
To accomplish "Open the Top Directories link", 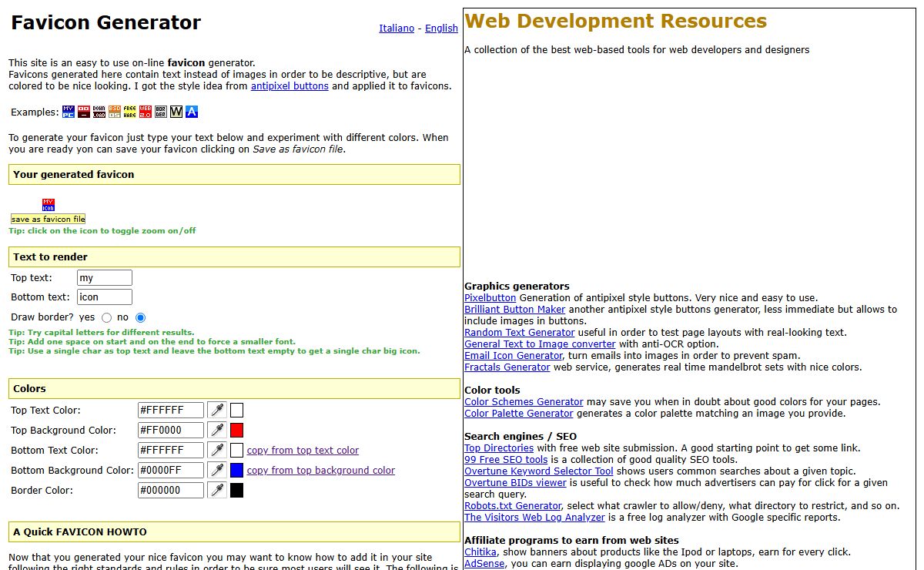I will click(x=499, y=448).
